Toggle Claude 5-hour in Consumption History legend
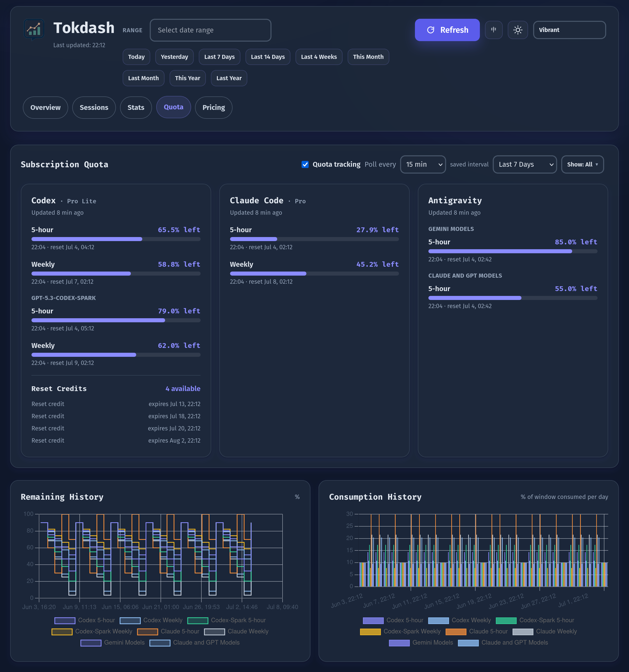629x672 pixels. [x=477, y=631]
